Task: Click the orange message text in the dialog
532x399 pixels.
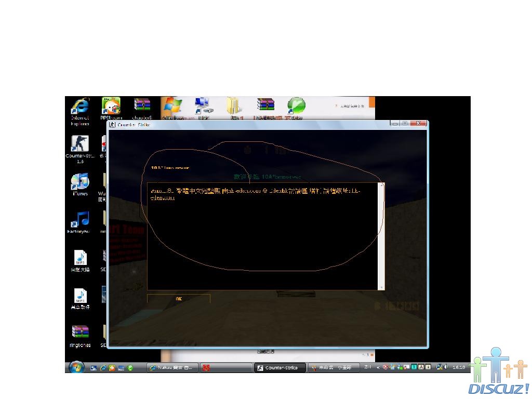Action: (x=255, y=194)
